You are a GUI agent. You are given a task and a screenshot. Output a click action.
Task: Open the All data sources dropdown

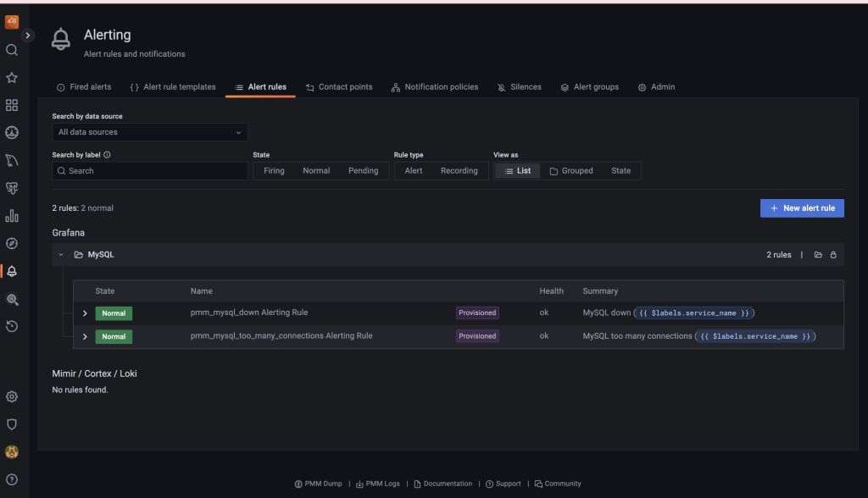(x=149, y=132)
